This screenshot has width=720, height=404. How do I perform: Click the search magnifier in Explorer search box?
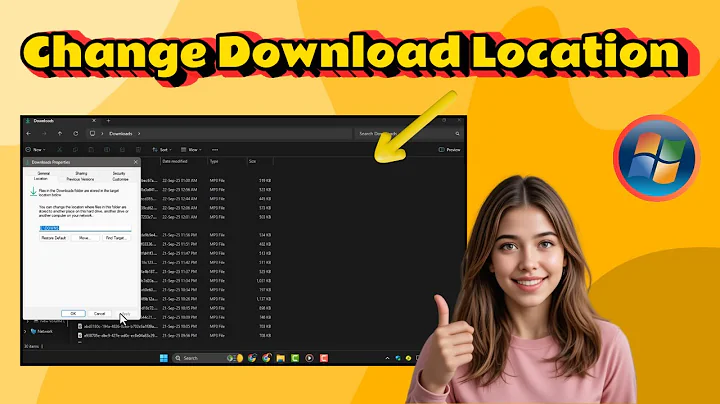point(457,134)
